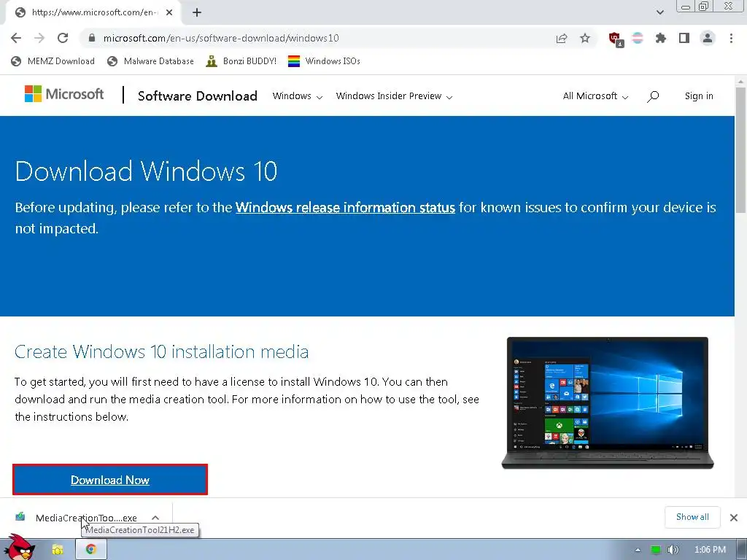Open Windows release information status link
Viewport: 747px width, 560px height.
pyautogui.click(x=345, y=208)
